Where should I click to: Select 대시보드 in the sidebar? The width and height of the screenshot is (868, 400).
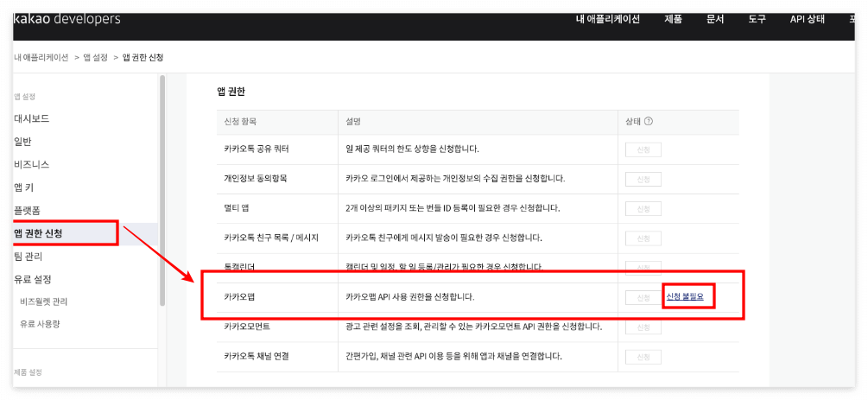32,118
